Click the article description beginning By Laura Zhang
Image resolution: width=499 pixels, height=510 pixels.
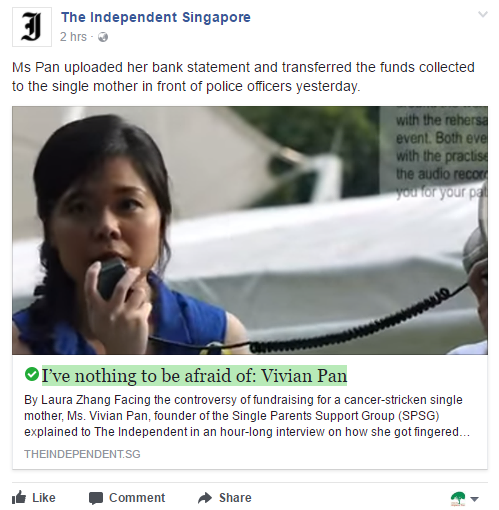click(247, 416)
